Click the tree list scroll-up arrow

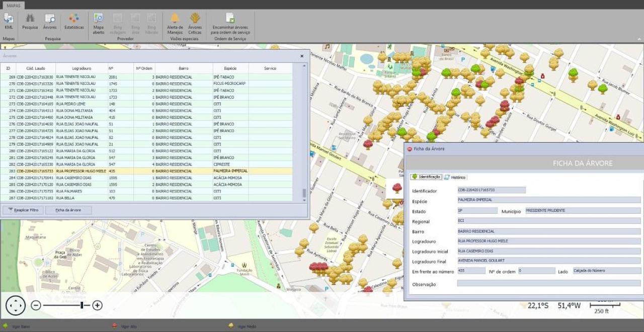tap(304, 65)
